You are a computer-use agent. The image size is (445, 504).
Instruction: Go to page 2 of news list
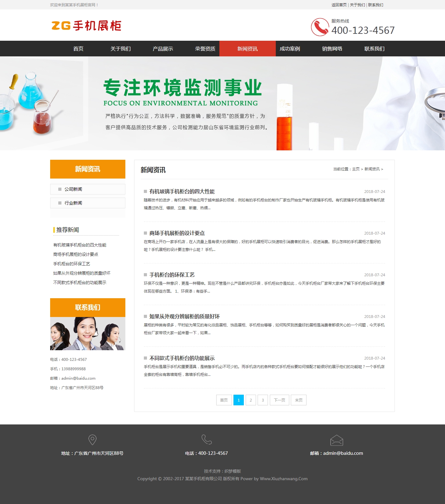[251, 400]
